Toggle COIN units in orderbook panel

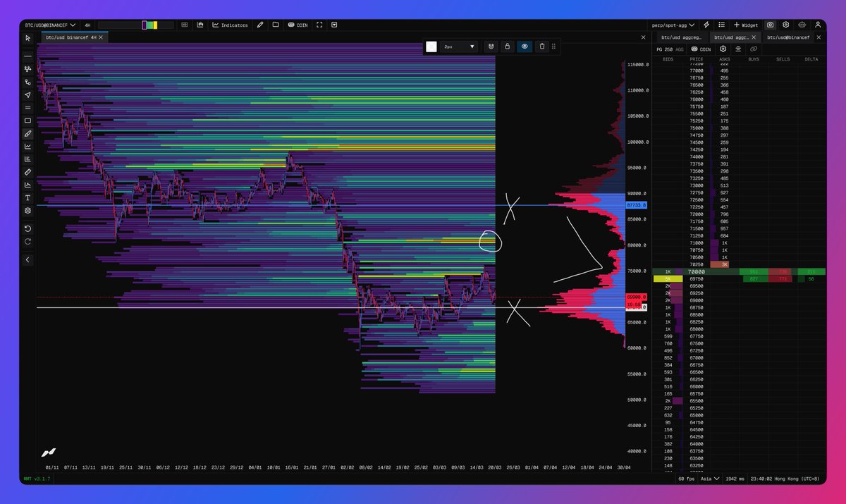coord(701,49)
